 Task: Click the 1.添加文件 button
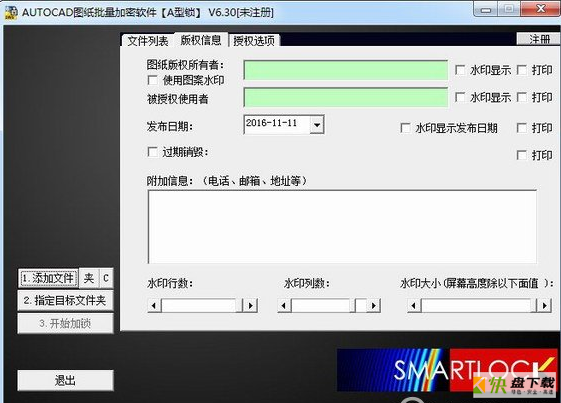48,278
